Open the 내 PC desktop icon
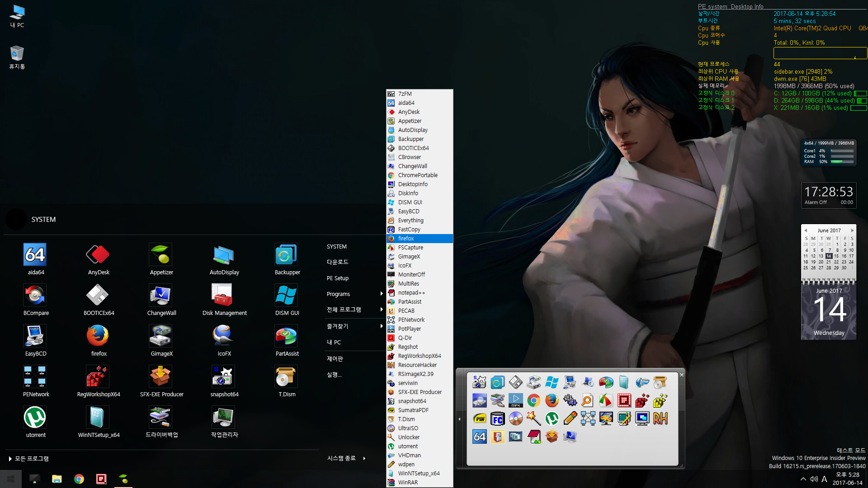Viewport: 868px width, 488px height. [17, 16]
